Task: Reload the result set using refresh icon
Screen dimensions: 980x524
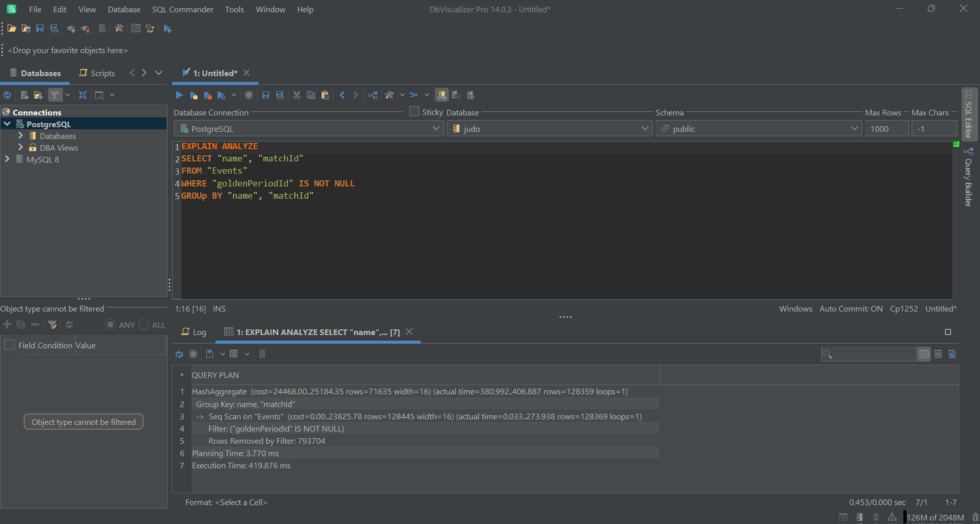Action: [x=179, y=354]
